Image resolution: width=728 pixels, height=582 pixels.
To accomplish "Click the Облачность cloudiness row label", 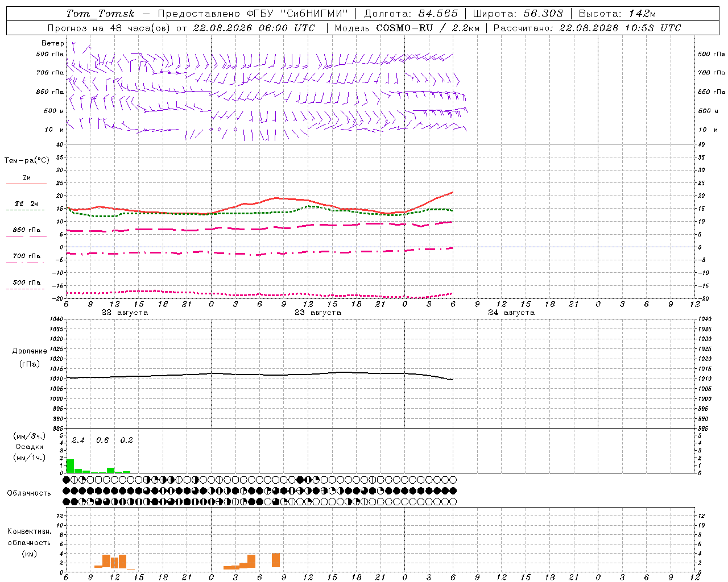I will [x=29, y=493].
